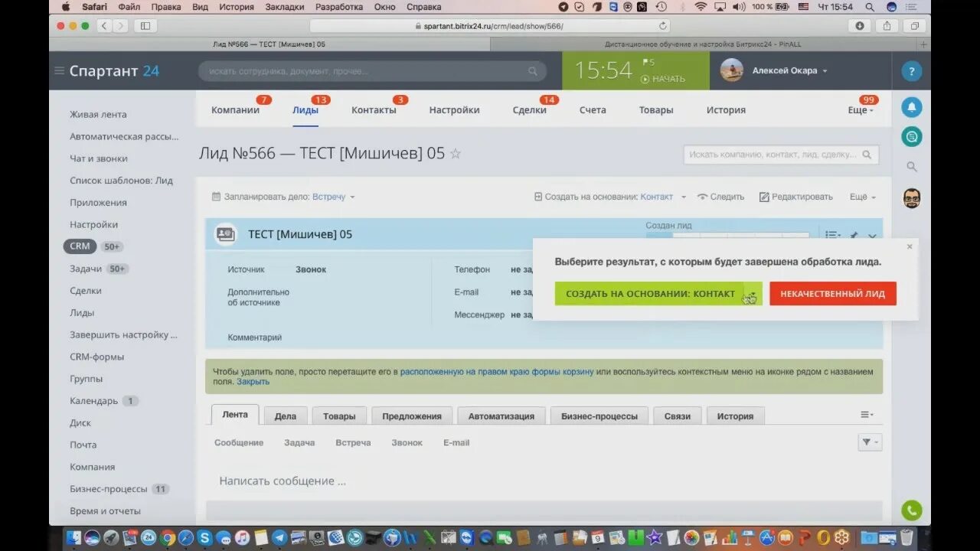980x551 pixels.
Task: Click the Закрыть link in hint
Action: pos(253,381)
